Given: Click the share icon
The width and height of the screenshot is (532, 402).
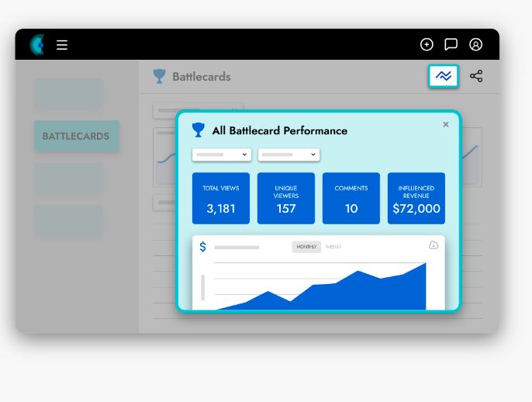Looking at the screenshot, I should tap(476, 76).
